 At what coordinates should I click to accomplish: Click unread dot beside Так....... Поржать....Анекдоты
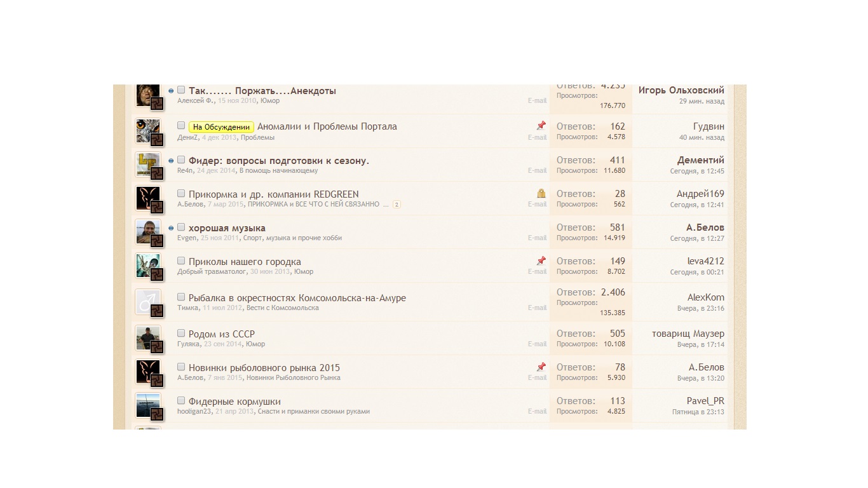[x=171, y=91]
